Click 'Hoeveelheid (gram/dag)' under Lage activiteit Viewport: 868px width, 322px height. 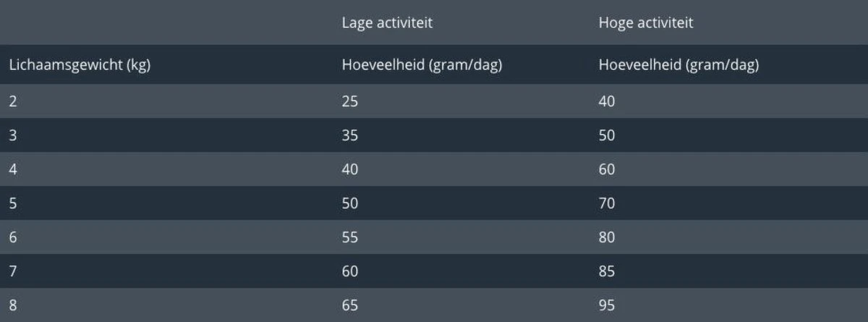click(x=422, y=65)
